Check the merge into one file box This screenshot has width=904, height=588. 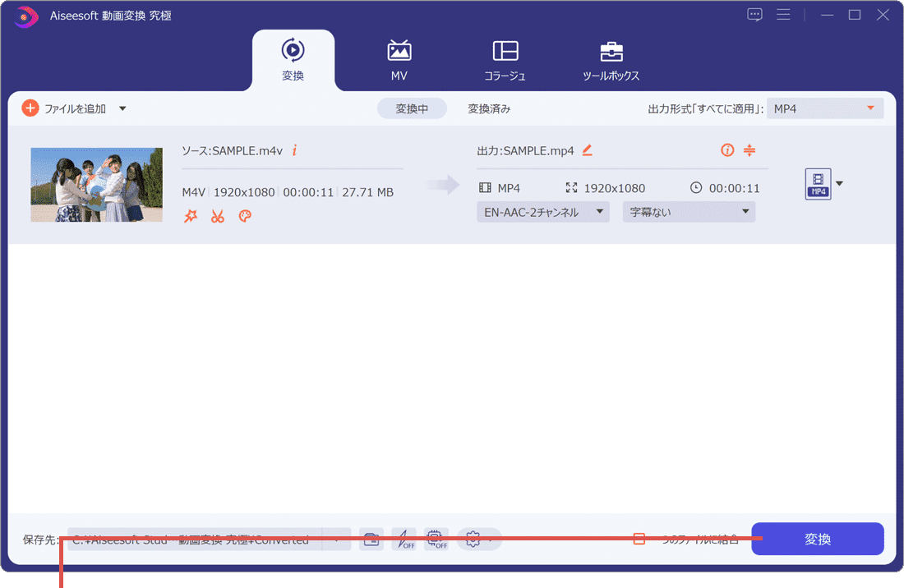(639, 540)
